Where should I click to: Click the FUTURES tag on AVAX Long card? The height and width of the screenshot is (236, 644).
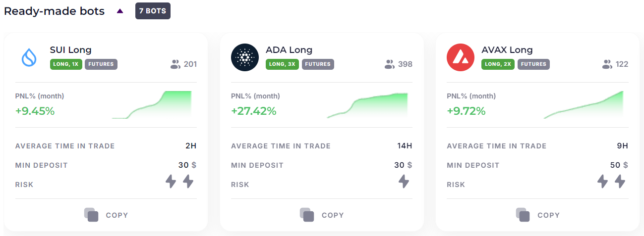(x=533, y=64)
